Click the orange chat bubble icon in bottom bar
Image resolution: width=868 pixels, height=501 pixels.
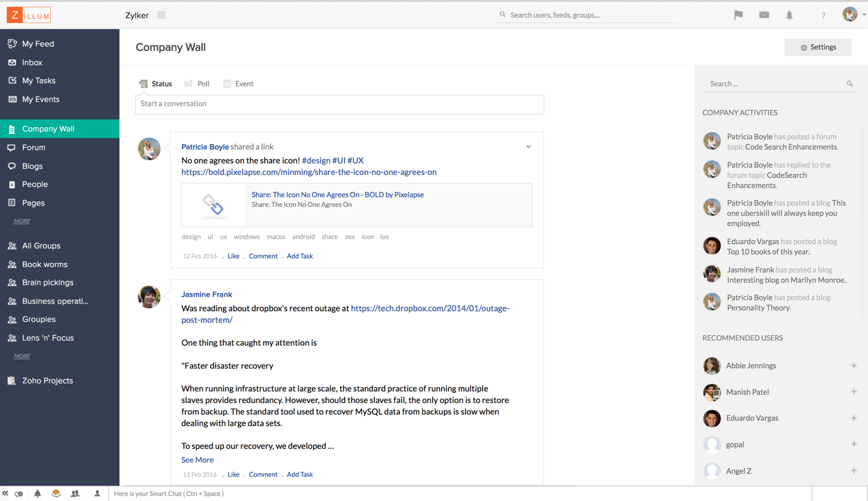point(57,493)
